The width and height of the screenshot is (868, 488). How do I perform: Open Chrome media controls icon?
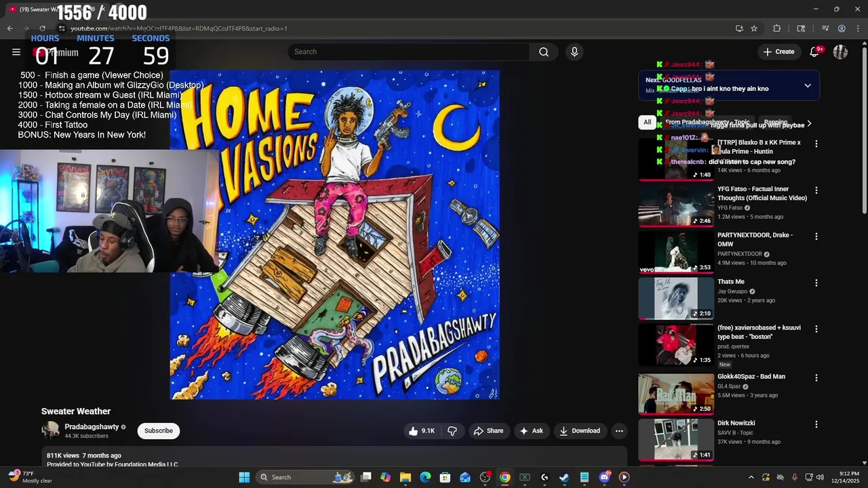coord(825,28)
